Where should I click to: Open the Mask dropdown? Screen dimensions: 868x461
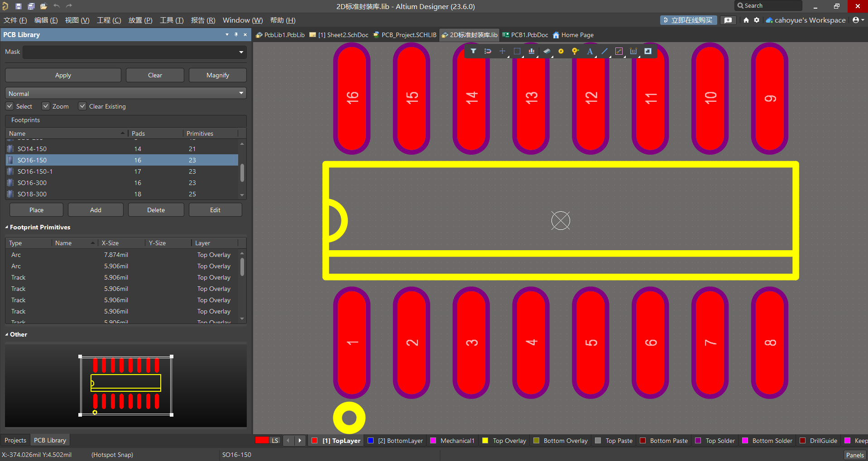(241, 52)
